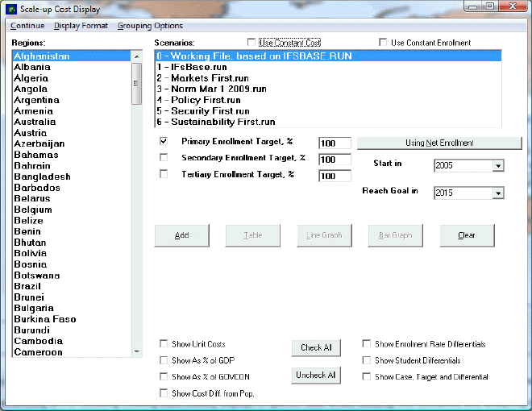Screen dimensions: 532x411
Task: Open the Grouping Options menu
Action: (x=150, y=26)
